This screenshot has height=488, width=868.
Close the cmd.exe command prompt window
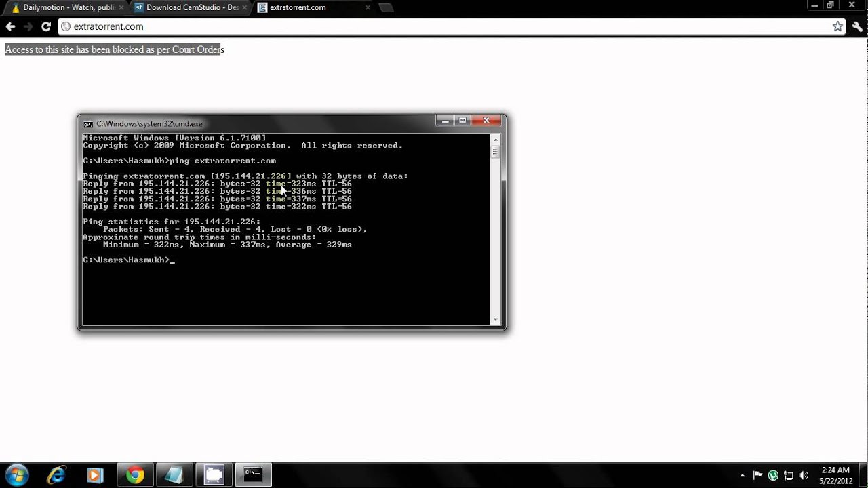pyautogui.click(x=486, y=121)
